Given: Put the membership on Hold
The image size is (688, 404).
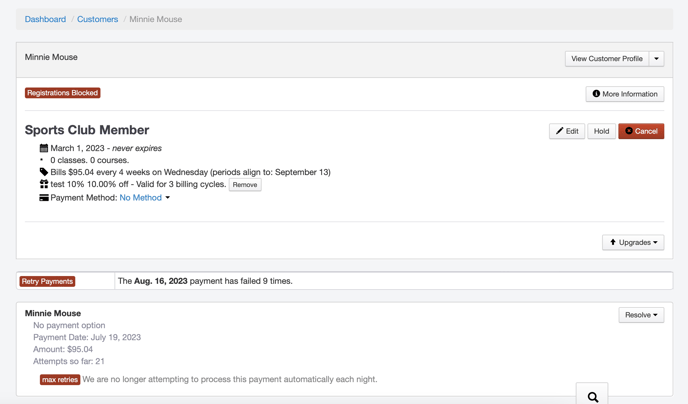Looking at the screenshot, I should (601, 131).
